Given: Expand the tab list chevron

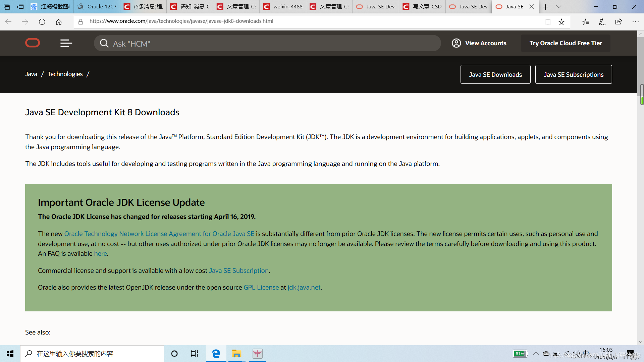Looking at the screenshot, I should click(x=558, y=7).
